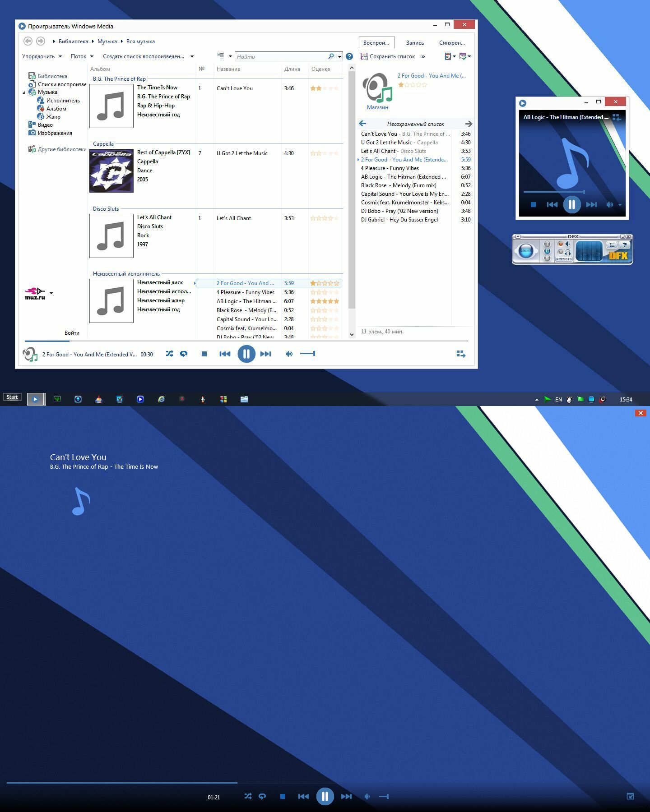This screenshot has width=650, height=812.
Task: Exit full-screen mode using the corner icon
Action: click(x=631, y=797)
